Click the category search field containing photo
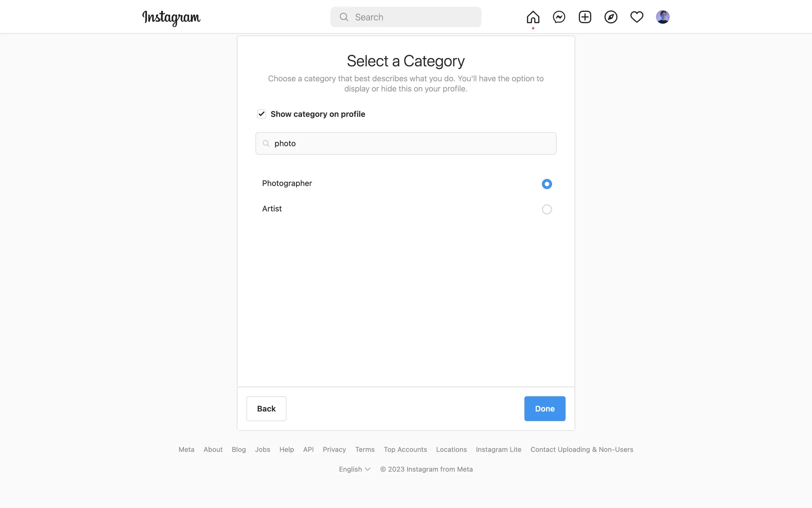This screenshot has height=508, width=812. click(406, 144)
